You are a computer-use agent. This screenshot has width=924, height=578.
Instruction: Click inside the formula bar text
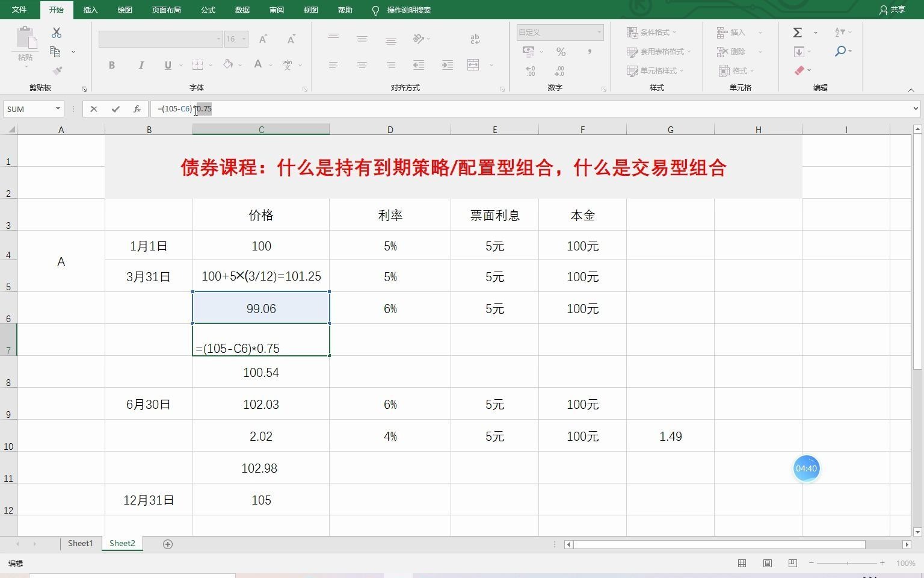tap(184, 109)
